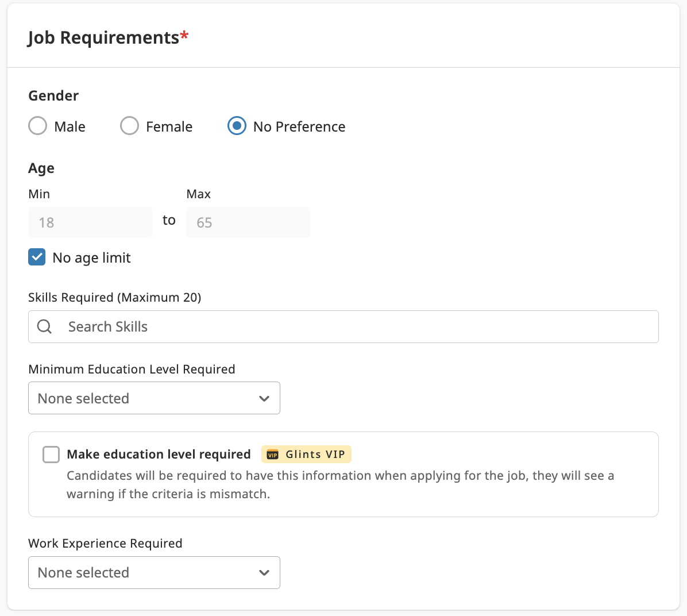This screenshot has height=616, width=687.
Task: Click the Min age input showing 18
Action: click(90, 222)
